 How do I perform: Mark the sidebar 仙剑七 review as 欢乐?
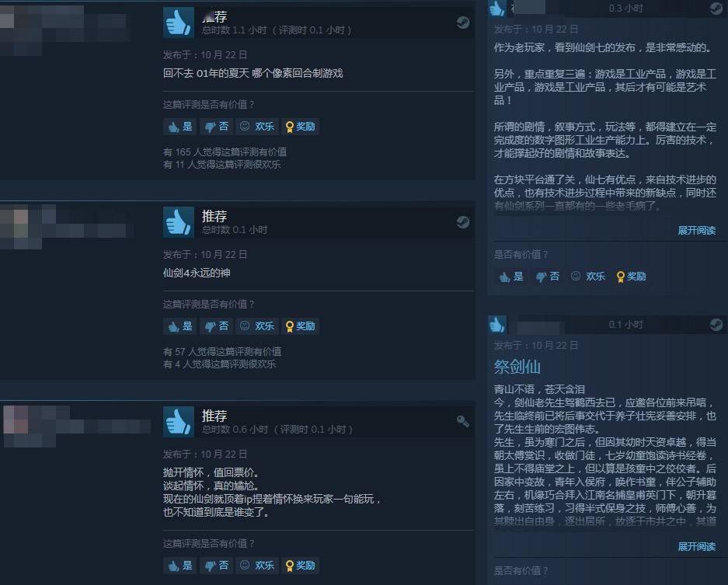click(588, 277)
